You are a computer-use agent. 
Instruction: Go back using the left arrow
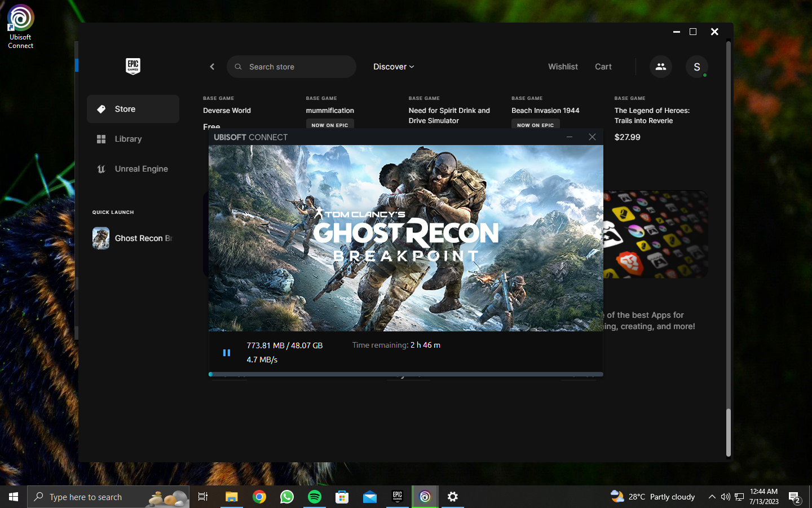pos(212,67)
